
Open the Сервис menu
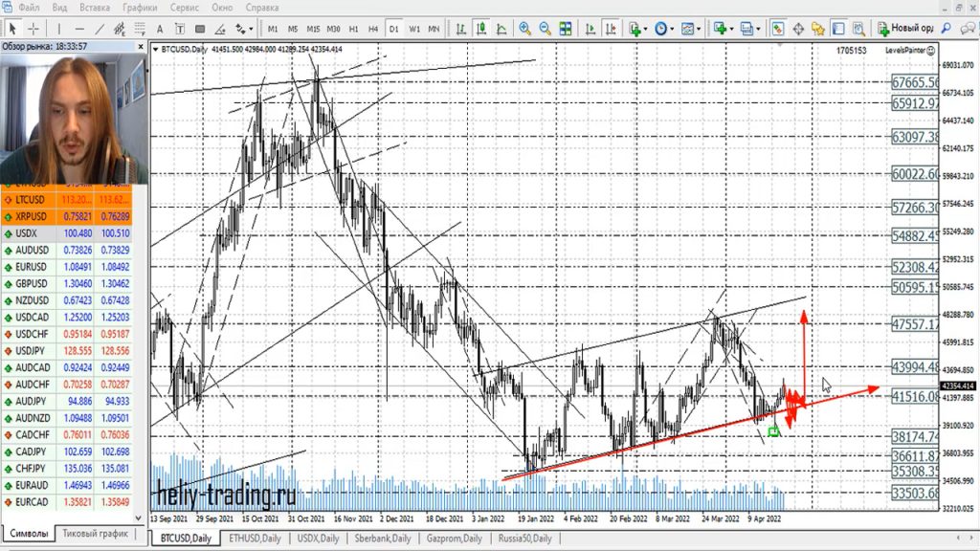[x=183, y=8]
